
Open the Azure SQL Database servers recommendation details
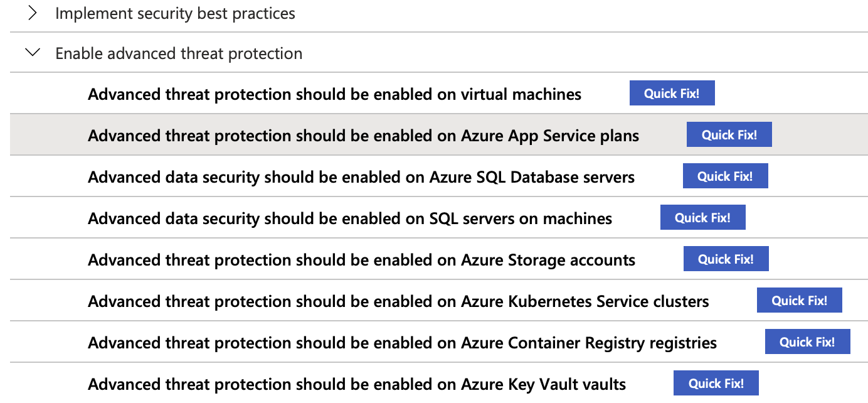[361, 176]
